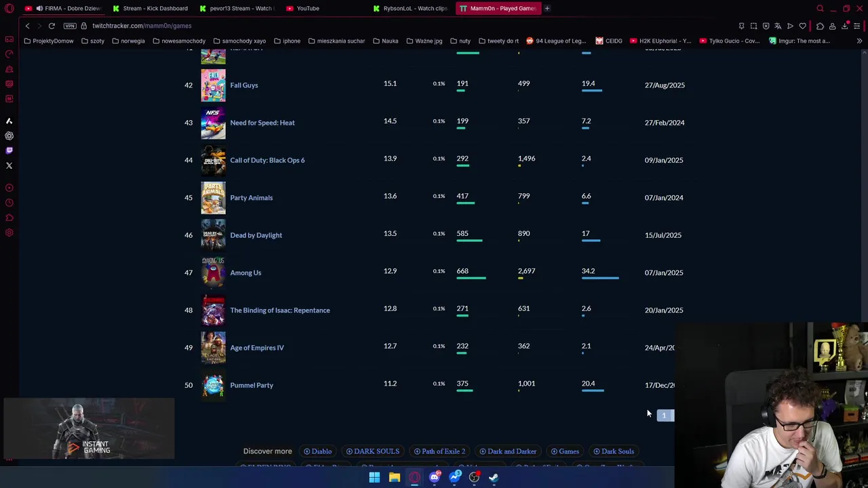Open the samochody xayo bookmark folder
868x488 pixels.
(x=239, y=41)
